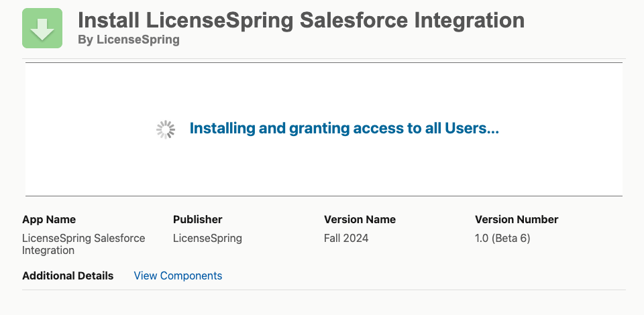
Task: Click empty page background below bottom divider
Action: [324, 303]
